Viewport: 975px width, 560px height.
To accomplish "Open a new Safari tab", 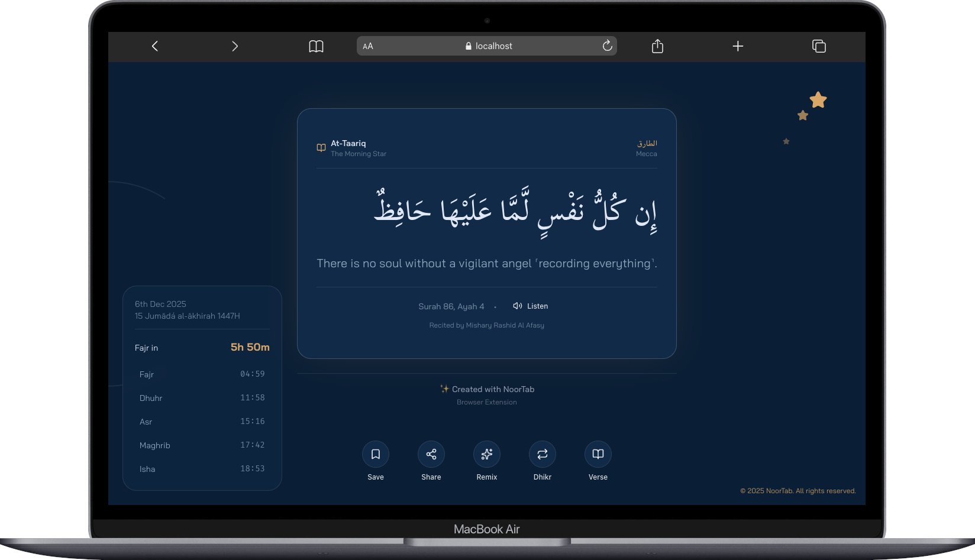I will pos(738,46).
